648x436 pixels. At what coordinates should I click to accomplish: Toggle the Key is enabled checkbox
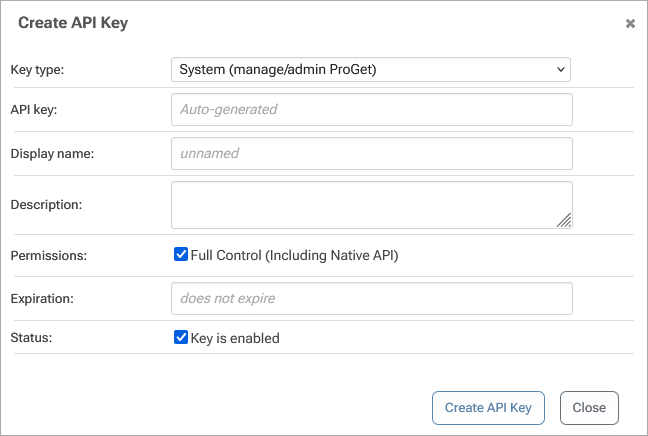coord(181,338)
